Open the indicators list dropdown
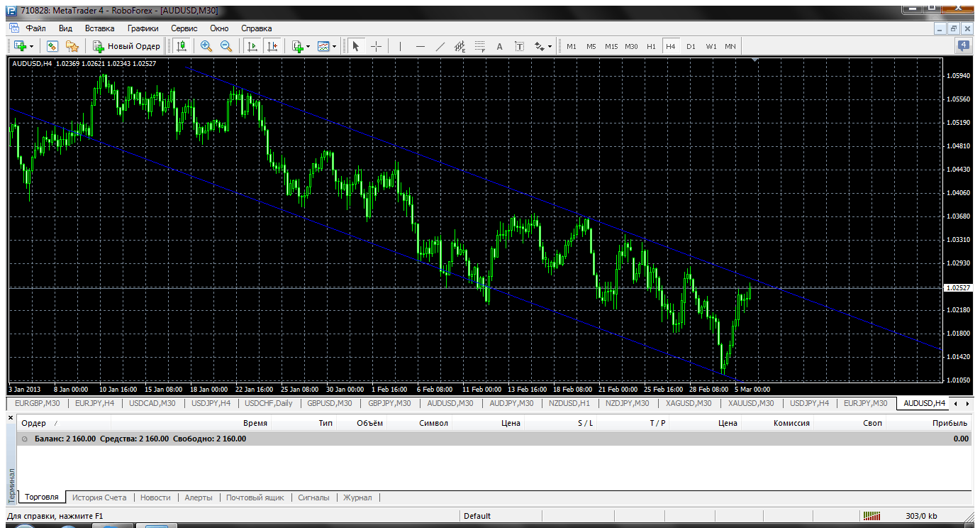This screenshot has width=980, height=528. [308, 47]
